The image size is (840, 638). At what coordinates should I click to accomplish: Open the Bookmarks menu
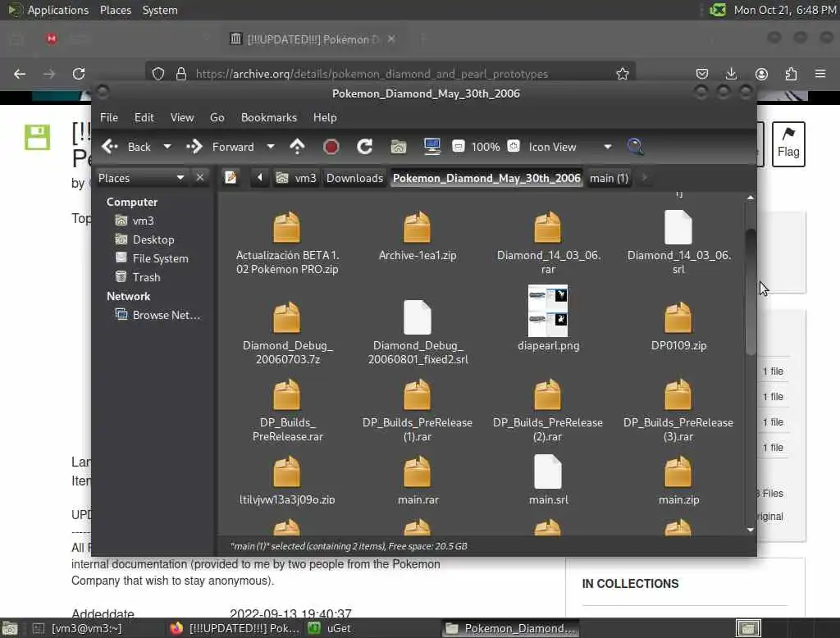[x=269, y=117]
